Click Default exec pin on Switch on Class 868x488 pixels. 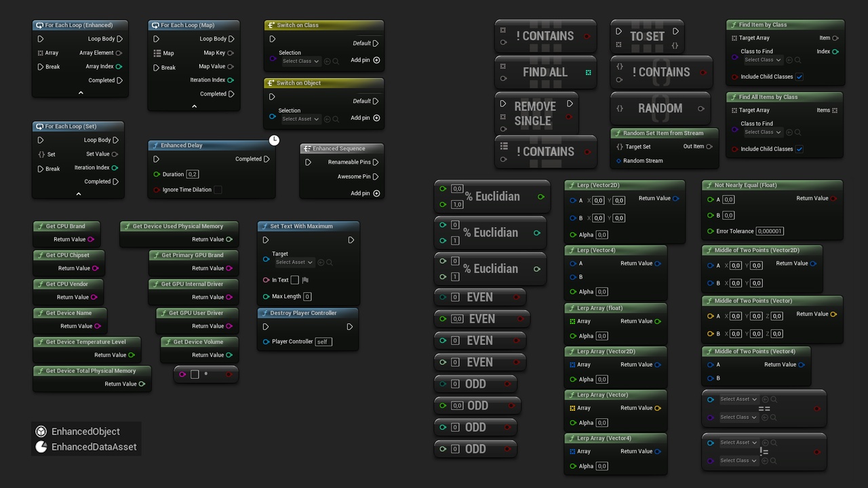(x=376, y=43)
